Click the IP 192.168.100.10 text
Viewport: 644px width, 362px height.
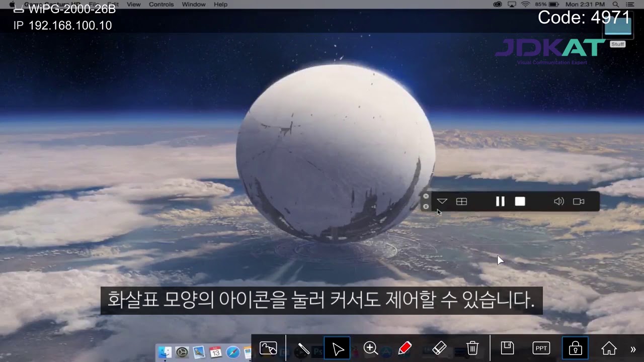pos(62,26)
